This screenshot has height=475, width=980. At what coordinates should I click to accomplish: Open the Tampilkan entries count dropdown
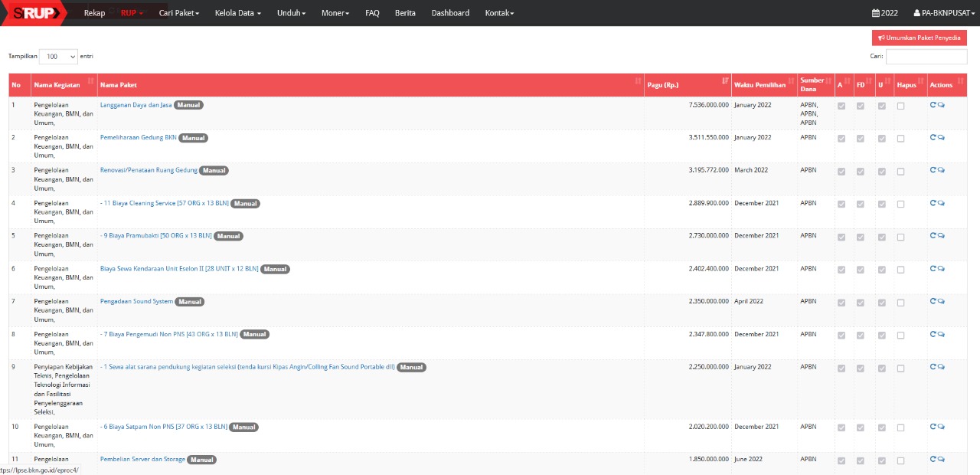(58, 57)
